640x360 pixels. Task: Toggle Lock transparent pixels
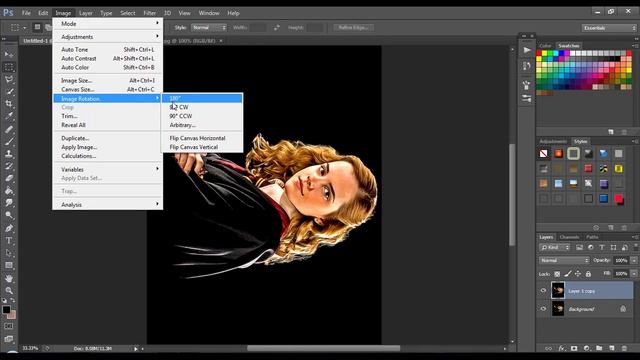tap(557, 274)
